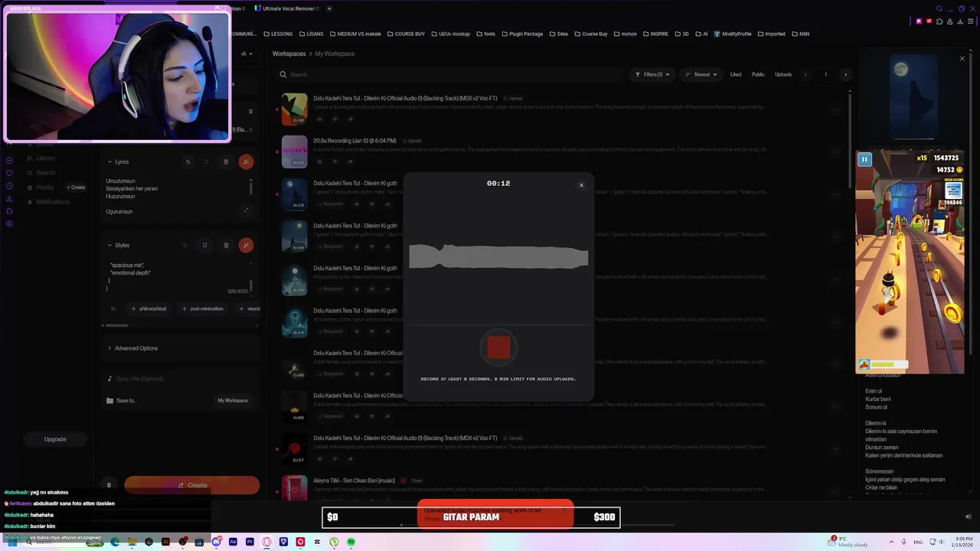Open the Filters (3) dropdown
Screen dimensions: 980x551
[652, 75]
